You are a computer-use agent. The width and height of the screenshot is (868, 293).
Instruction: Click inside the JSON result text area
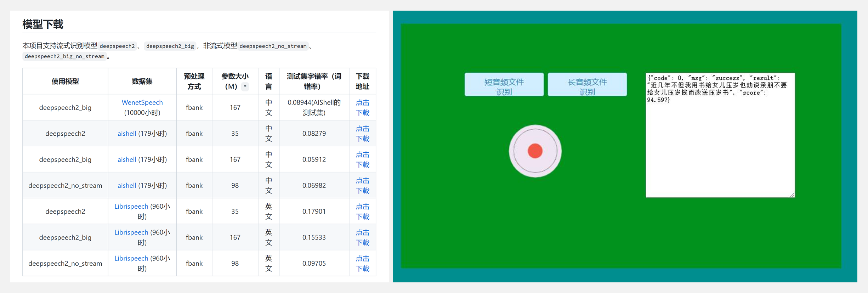point(720,135)
